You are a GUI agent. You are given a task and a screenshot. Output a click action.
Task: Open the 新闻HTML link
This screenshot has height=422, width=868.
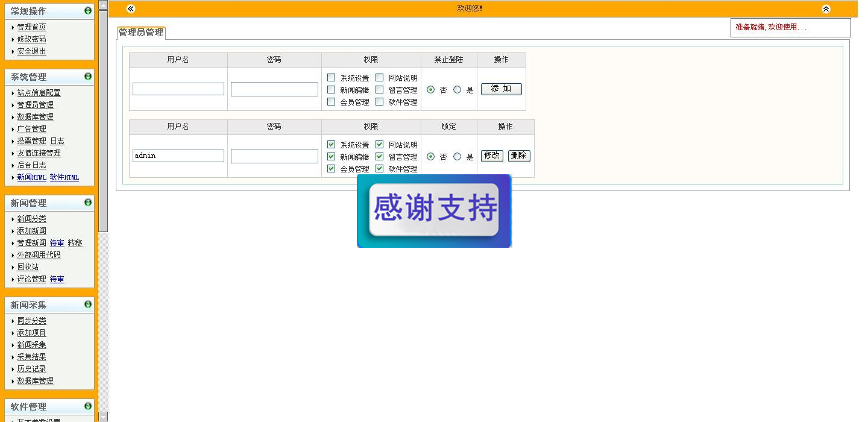[x=31, y=177]
